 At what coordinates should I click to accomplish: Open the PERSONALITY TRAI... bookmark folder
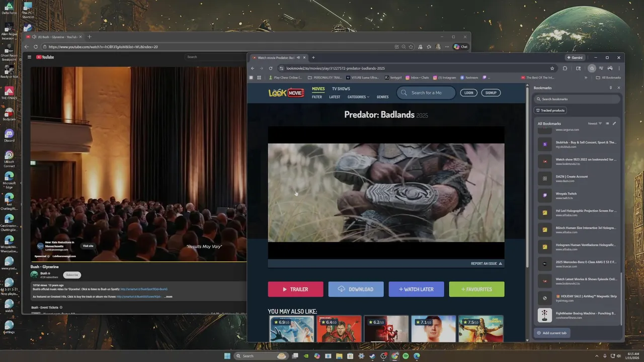tap(325, 77)
